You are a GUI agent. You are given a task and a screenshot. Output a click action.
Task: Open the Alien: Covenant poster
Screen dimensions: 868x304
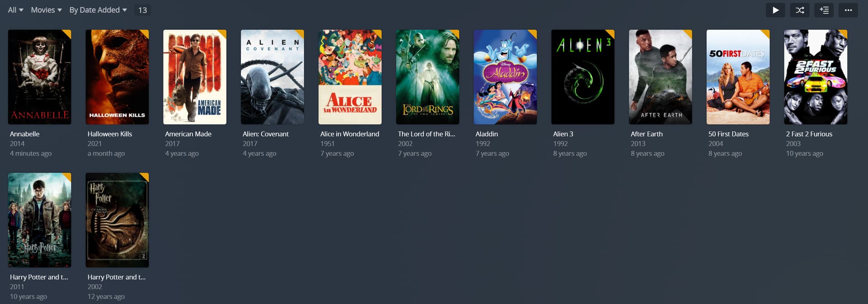click(272, 77)
